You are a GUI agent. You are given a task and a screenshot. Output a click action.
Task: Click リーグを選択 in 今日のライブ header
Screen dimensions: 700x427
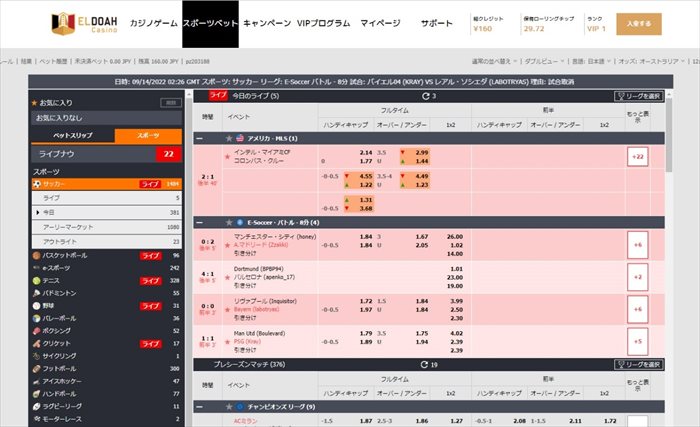point(638,96)
